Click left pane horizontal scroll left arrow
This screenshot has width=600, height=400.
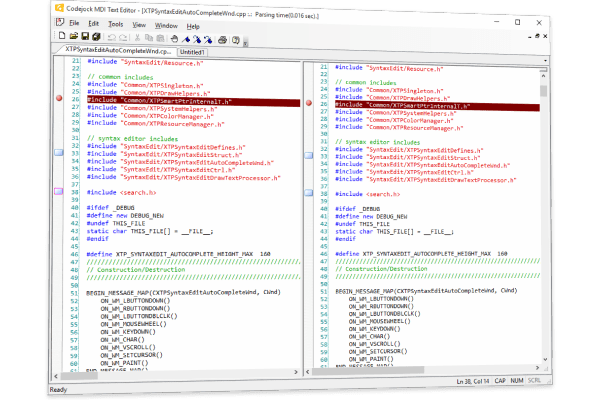click(x=56, y=376)
